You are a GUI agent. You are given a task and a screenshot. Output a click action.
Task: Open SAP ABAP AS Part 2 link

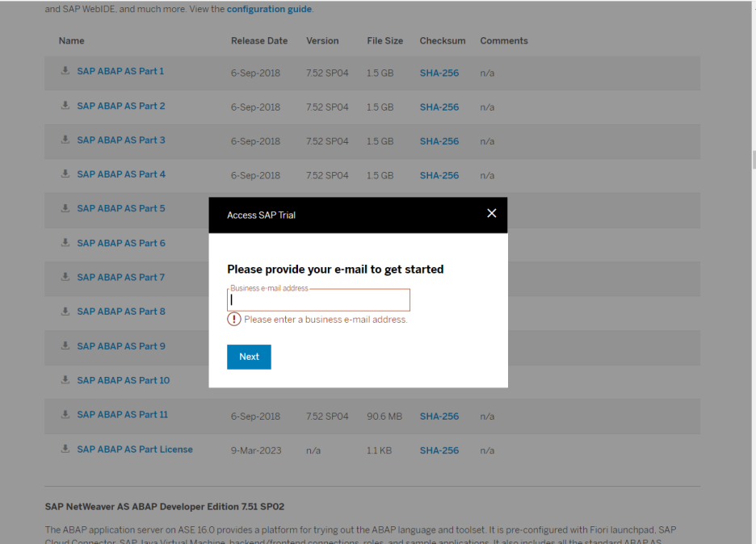coord(121,106)
